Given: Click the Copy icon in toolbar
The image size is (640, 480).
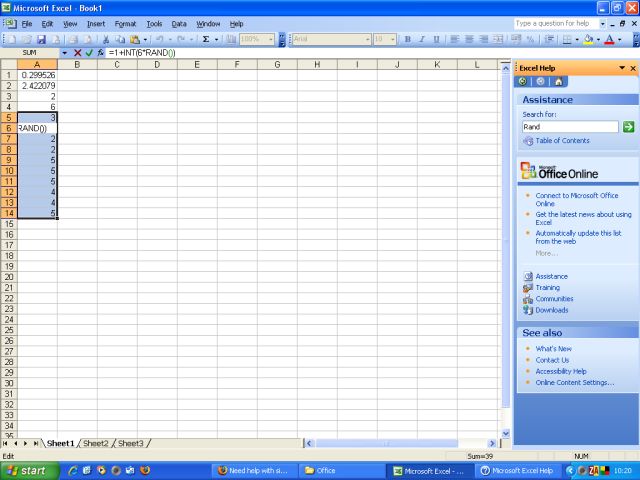Looking at the screenshot, I should tap(120, 39).
